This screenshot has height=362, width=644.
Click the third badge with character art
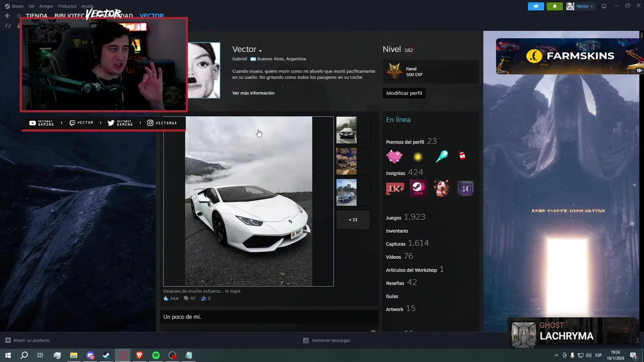coord(442,189)
